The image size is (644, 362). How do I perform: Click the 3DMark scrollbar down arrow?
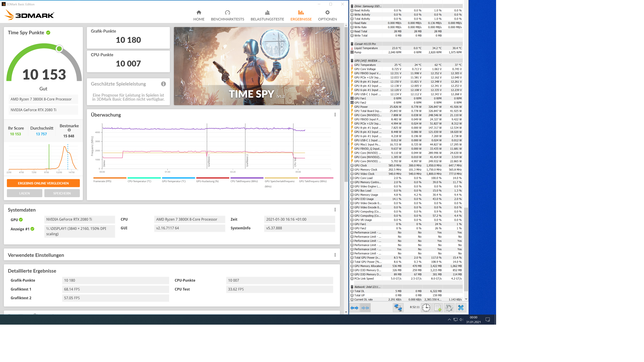pyautogui.click(x=346, y=312)
